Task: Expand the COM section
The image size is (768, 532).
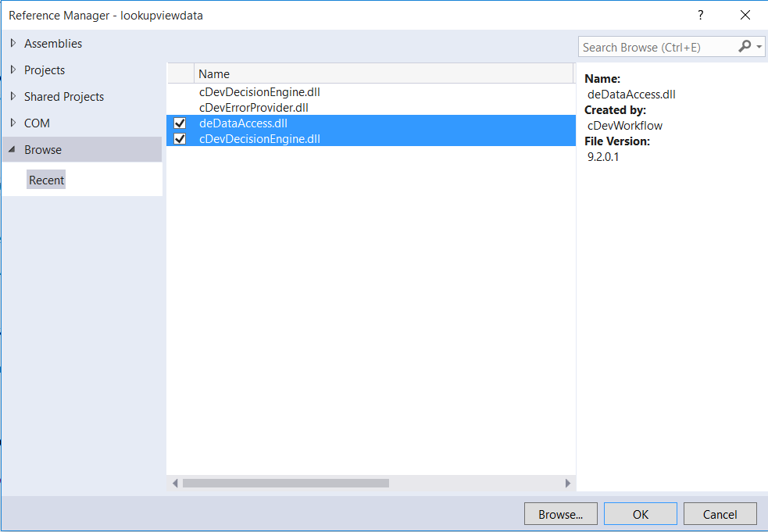Action: 13,123
